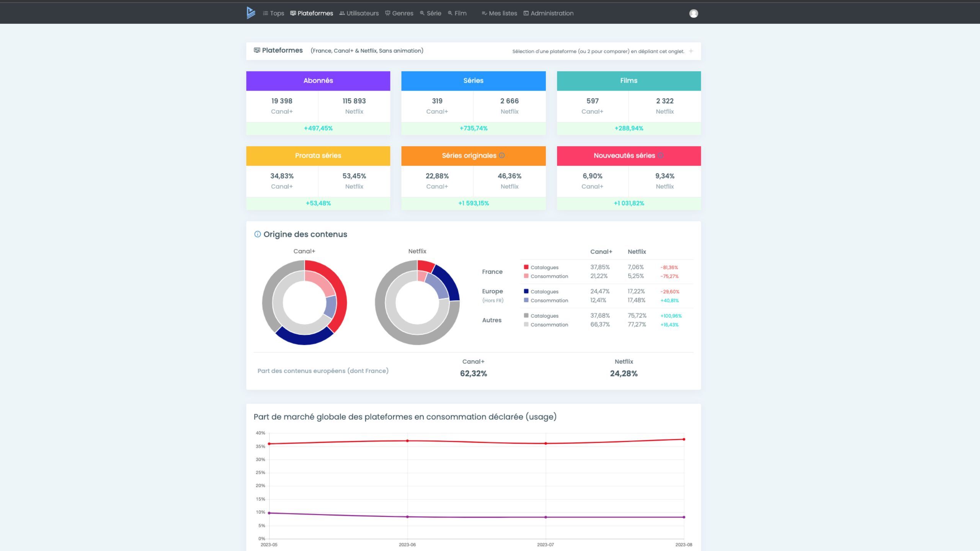Click the Administration icon in the navbar
Image resolution: width=980 pixels, height=551 pixels.
pyautogui.click(x=526, y=13)
